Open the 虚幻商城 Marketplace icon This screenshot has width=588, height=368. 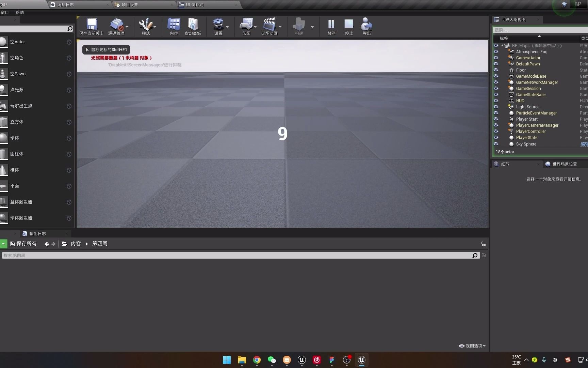coord(193,24)
